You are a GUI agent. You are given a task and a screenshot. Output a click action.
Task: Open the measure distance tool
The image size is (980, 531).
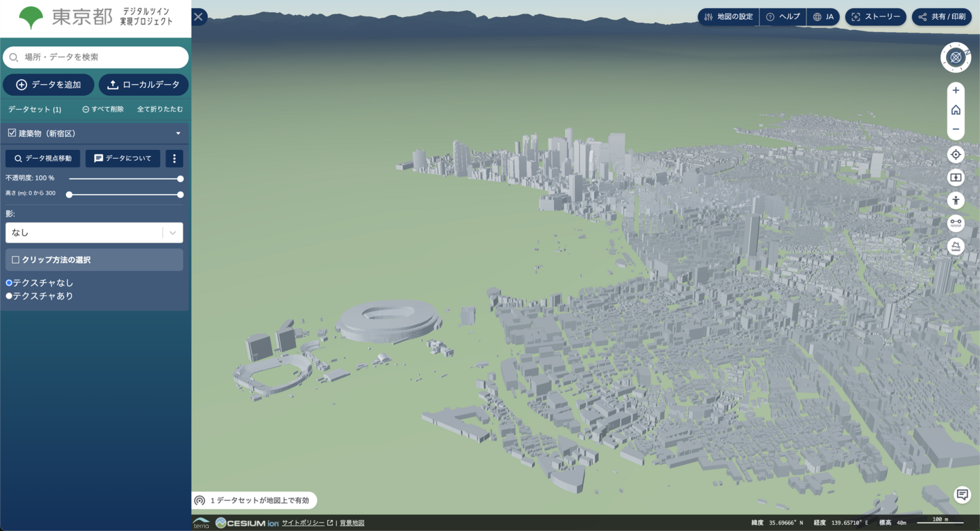(955, 223)
